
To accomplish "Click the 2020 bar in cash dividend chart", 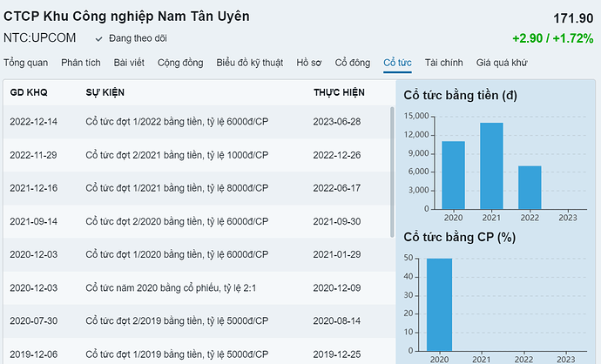I will click(x=454, y=175).
